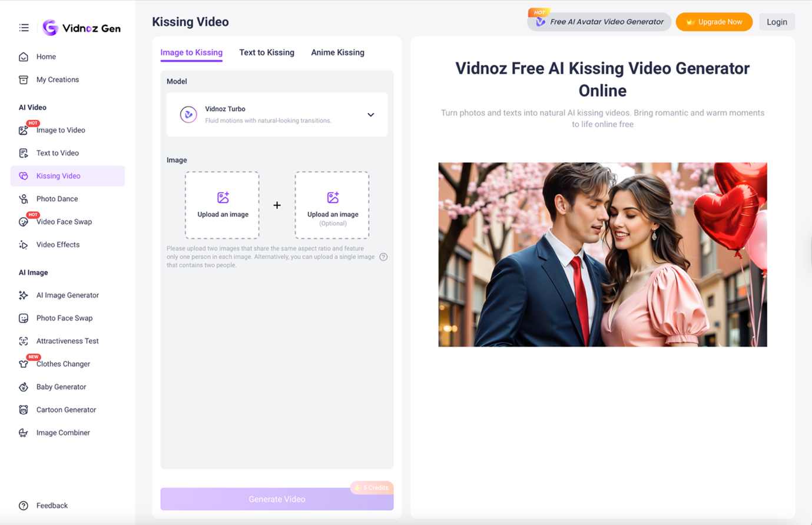Click the Upgrade Now button
Image resolution: width=812 pixels, height=525 pixels.
(714, 22)
